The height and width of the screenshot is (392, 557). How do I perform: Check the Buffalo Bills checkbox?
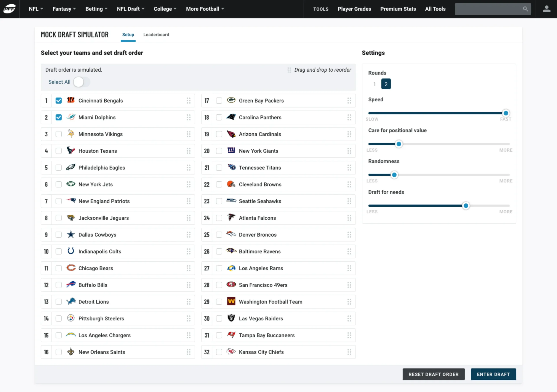click(x=59, y=285)
